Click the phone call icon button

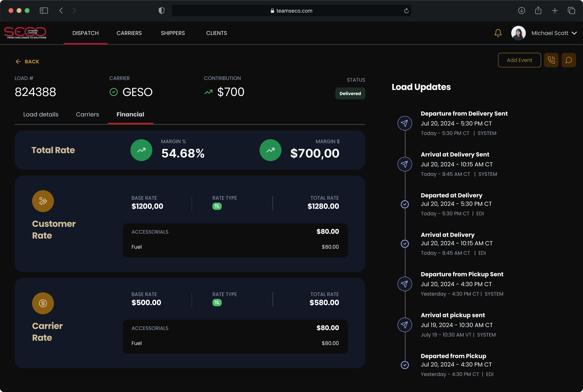(x=551, y=60)
